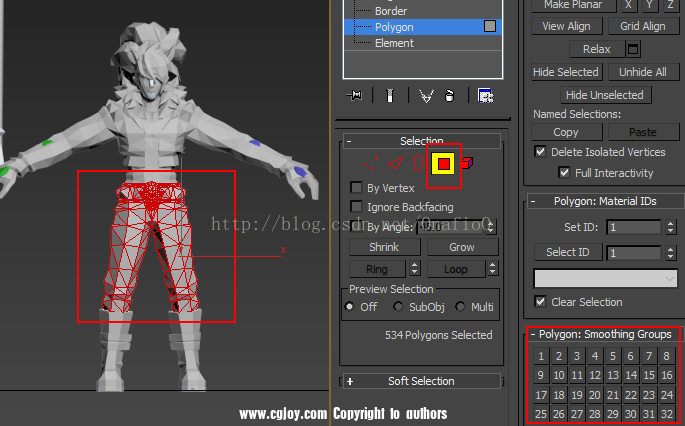Open the material name dropdown
This screenshot has height=426, width=685.
606,278
